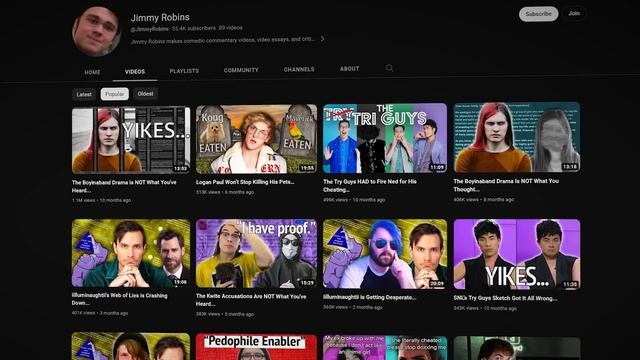Open the 'I have proof' thumbnail

256,253
